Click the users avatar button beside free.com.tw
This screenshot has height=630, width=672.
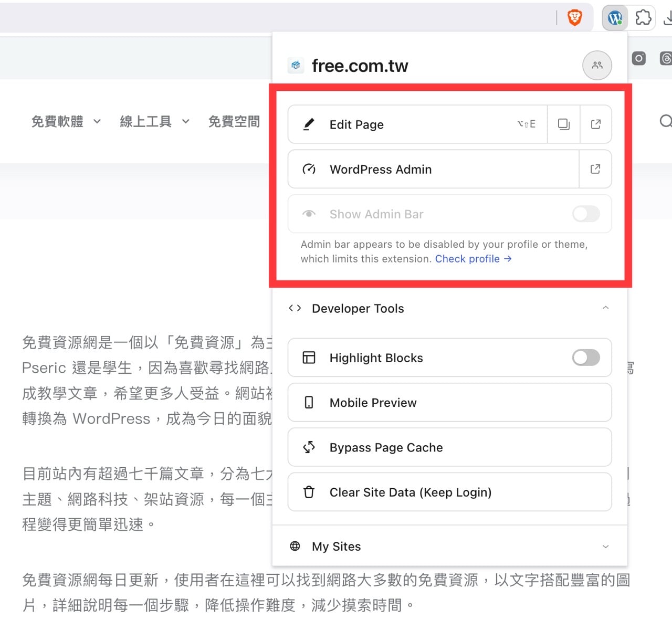(x=597, y=65)
